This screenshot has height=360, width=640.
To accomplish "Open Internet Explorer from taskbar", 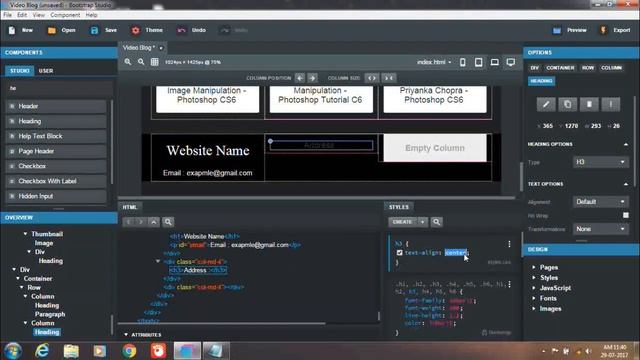I will tap(42, 351).
